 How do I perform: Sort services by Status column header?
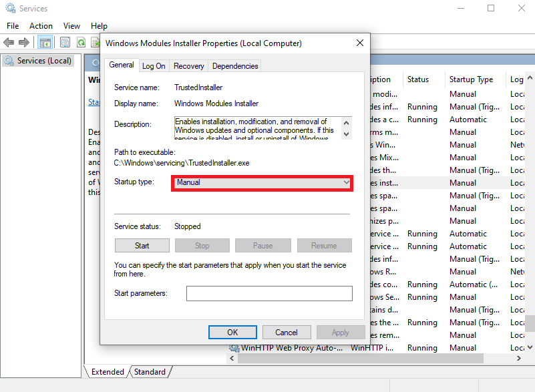click(x=423, y=79)
